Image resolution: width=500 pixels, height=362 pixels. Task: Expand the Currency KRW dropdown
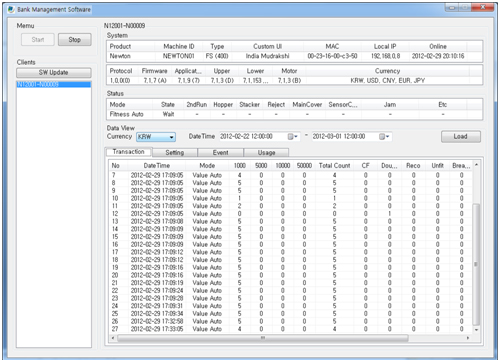[x=171, y=137]
